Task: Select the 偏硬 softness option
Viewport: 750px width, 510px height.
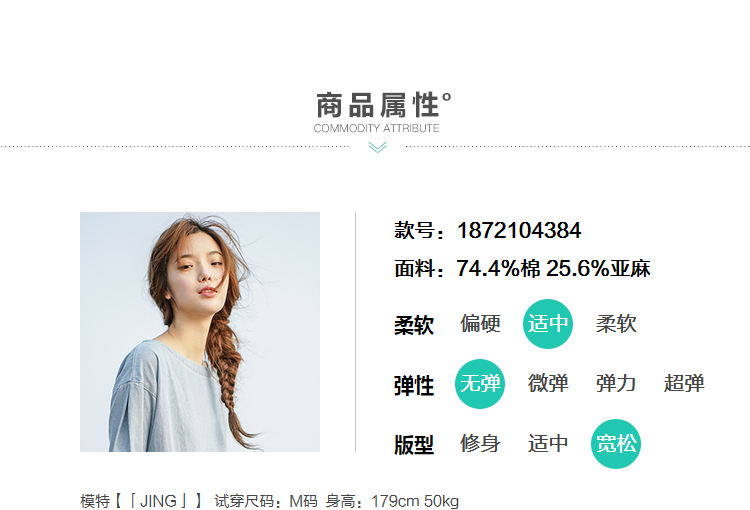Action: (x=480, y=324)
